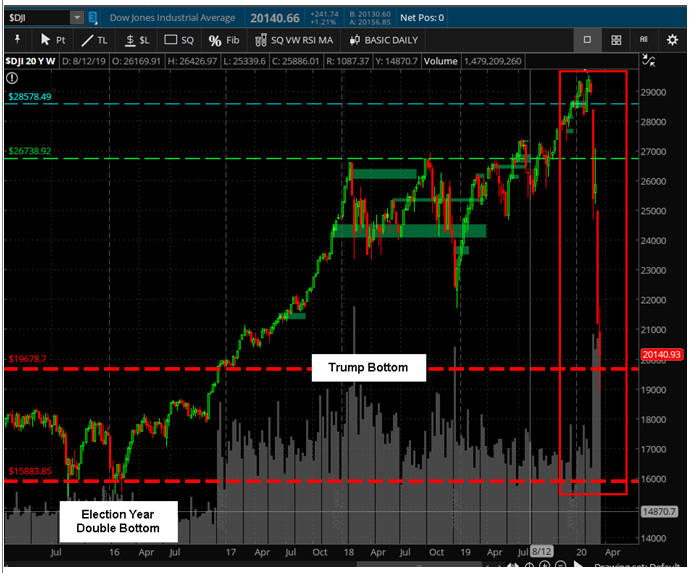698x573 pixels.
Task: Select the Pt pointer tool
Action: 53,40
